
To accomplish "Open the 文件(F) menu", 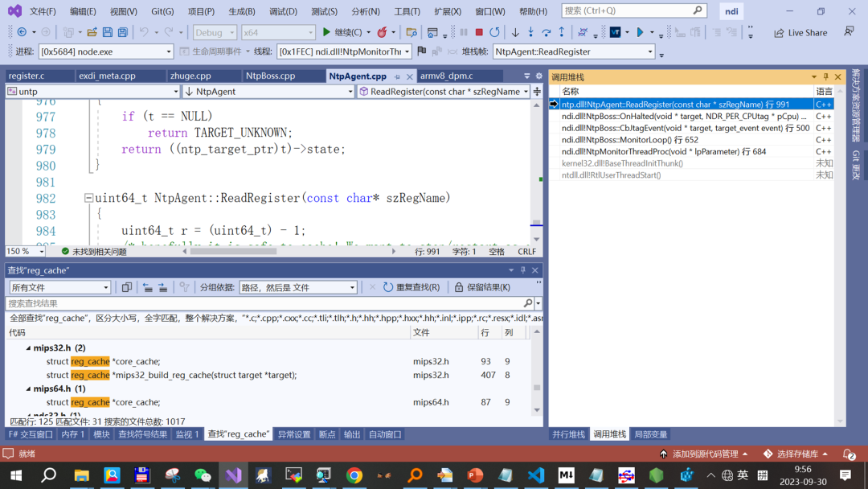I will (43, 11).
